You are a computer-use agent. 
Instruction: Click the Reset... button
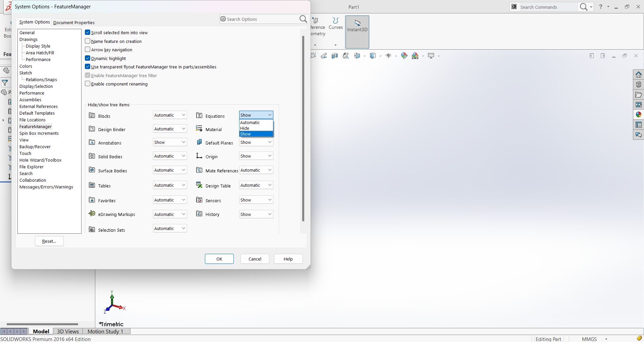point(49,241)
